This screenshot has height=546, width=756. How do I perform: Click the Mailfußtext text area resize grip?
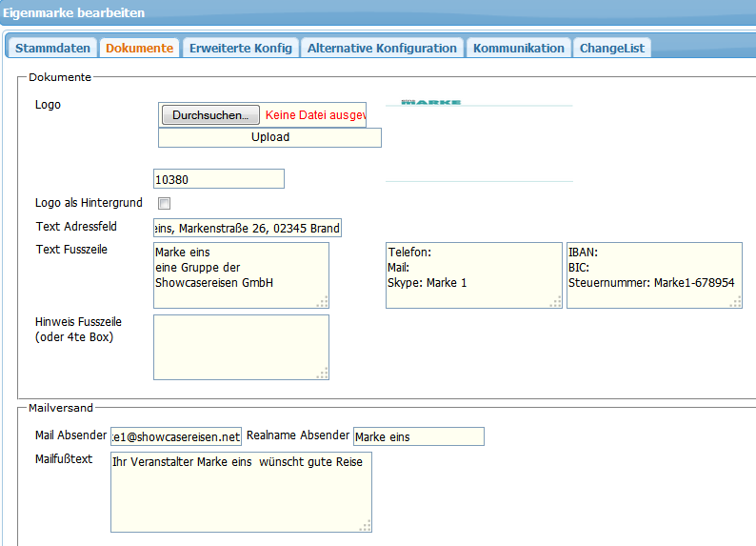(365, 526)
